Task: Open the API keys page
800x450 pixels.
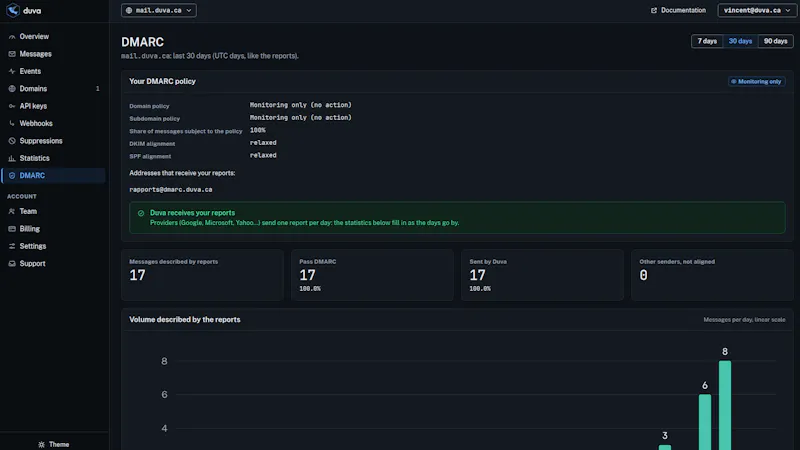Action: pos(54,106)
